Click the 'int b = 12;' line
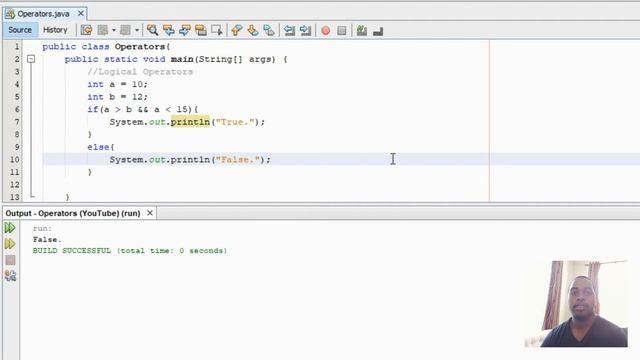 tap(118, 97)
